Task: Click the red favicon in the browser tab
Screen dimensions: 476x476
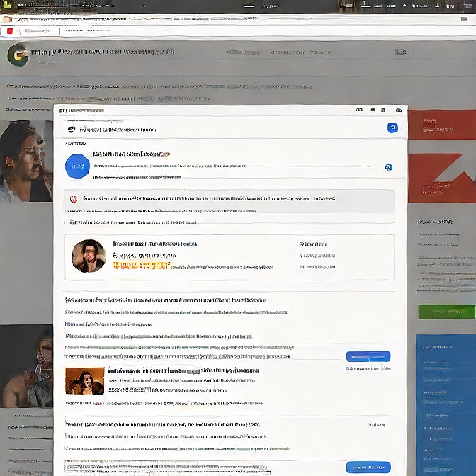Action: 8,31
